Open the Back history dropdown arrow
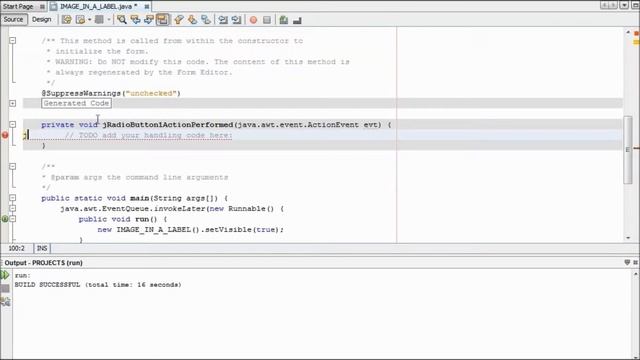640x360 pixels. [x=89, y=20]
